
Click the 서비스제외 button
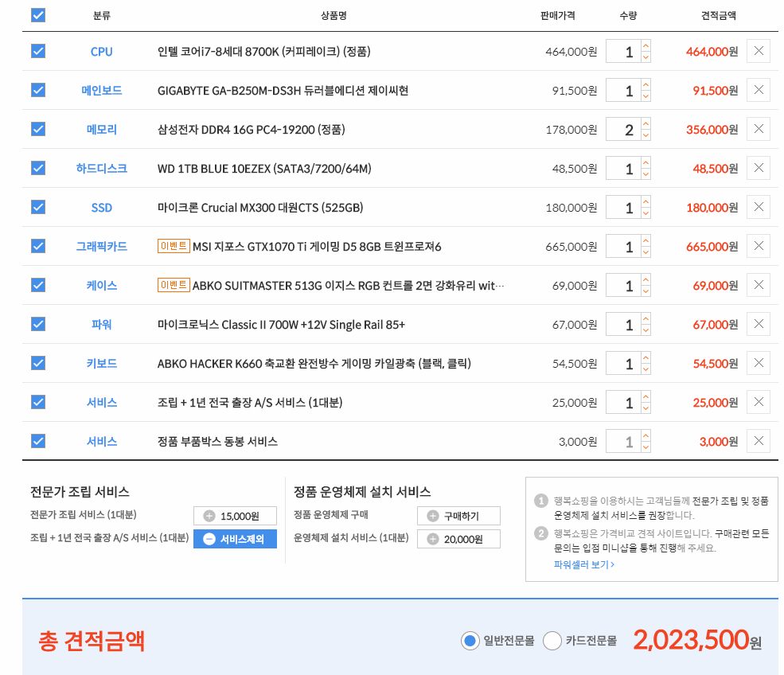coord(235,539)
